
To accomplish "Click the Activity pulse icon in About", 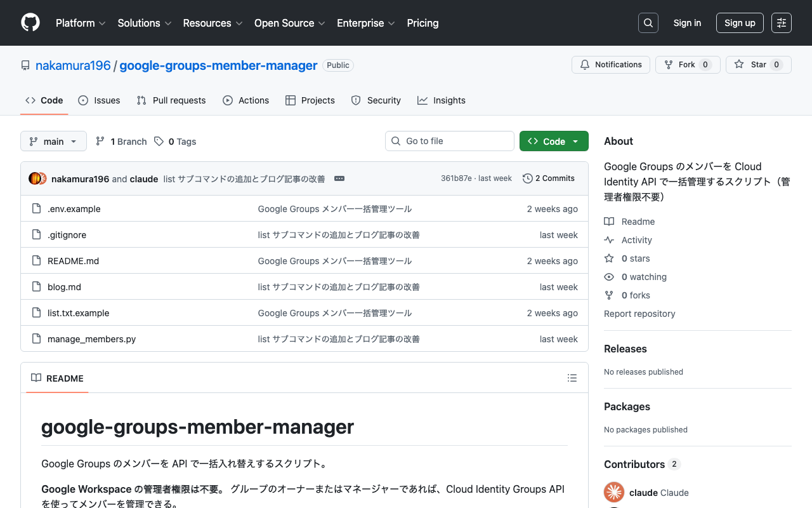I will [x=608, y=240].
